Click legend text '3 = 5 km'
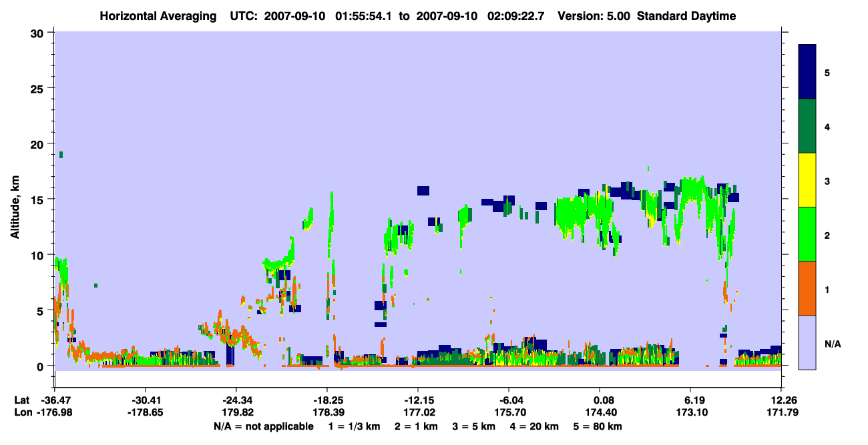The height and width of the screenshot is (445, 868). tap(475, 426)
